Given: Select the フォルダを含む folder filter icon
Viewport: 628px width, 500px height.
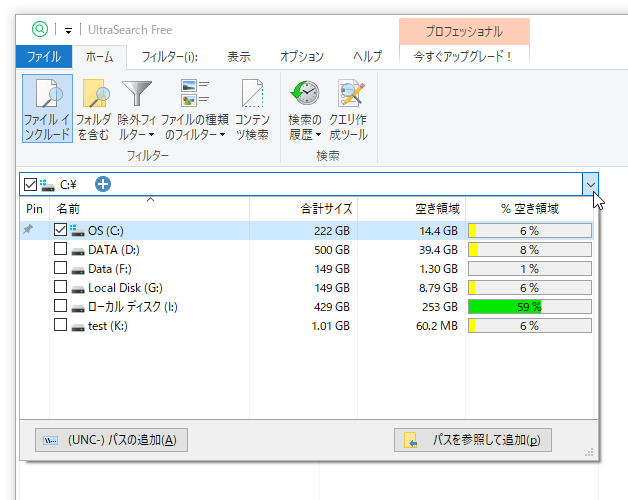Looking at the screenshot, I should coord(93,109).
